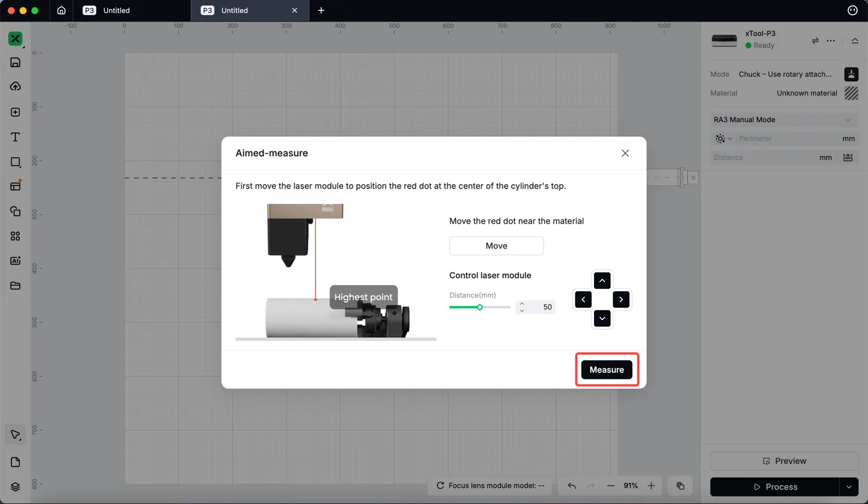Screen dimensions: 868x504
Task: Close the active Untitled tab
Action: click(x=294, y=11)
